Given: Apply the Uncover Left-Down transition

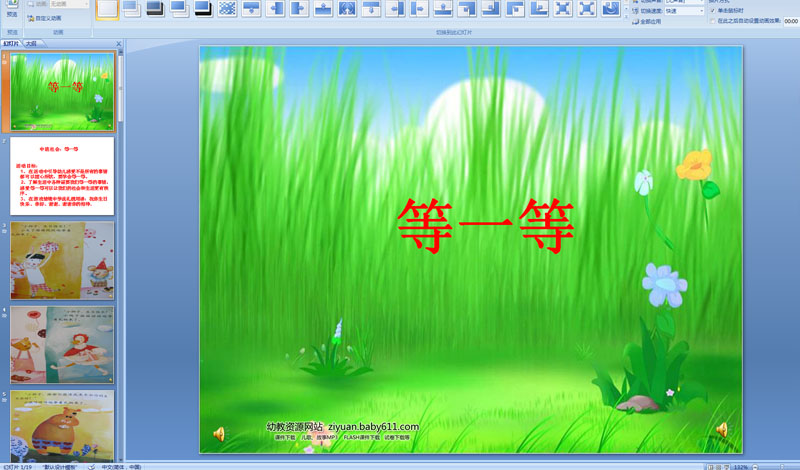Looking at the screenshot, I should [x=467, y=9].
